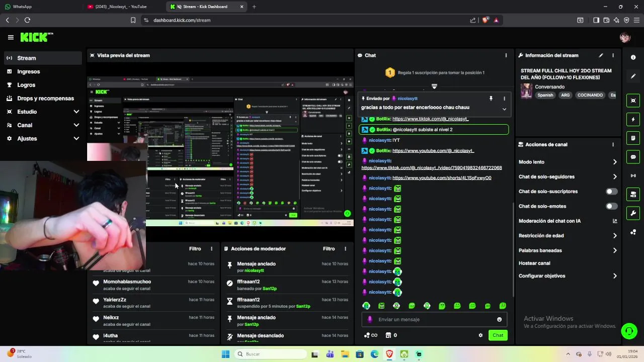Viewport: 644px width, 362px height.
Task: Open the BotRix TikTok link in chat
Action: [430, 119]
